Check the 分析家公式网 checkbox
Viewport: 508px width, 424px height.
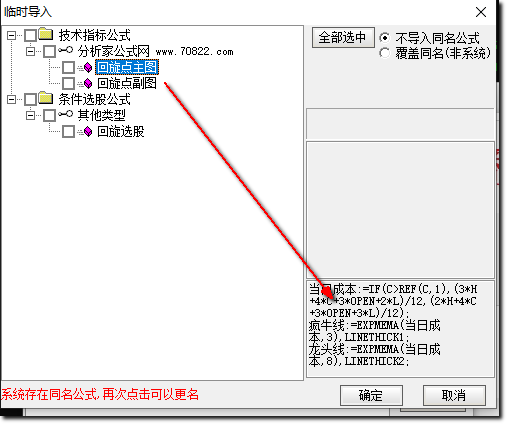[x=49, y=51]
